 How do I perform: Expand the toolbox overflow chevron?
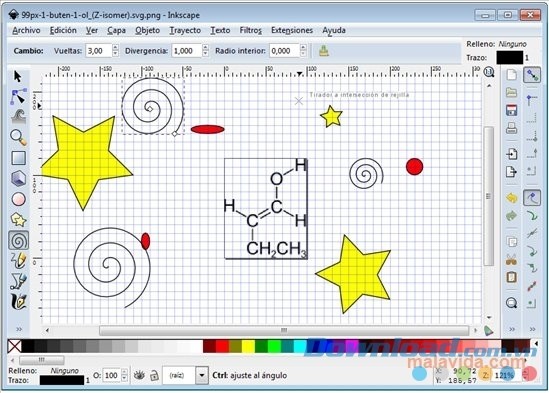pyautogui.click(x=19, y=329)
